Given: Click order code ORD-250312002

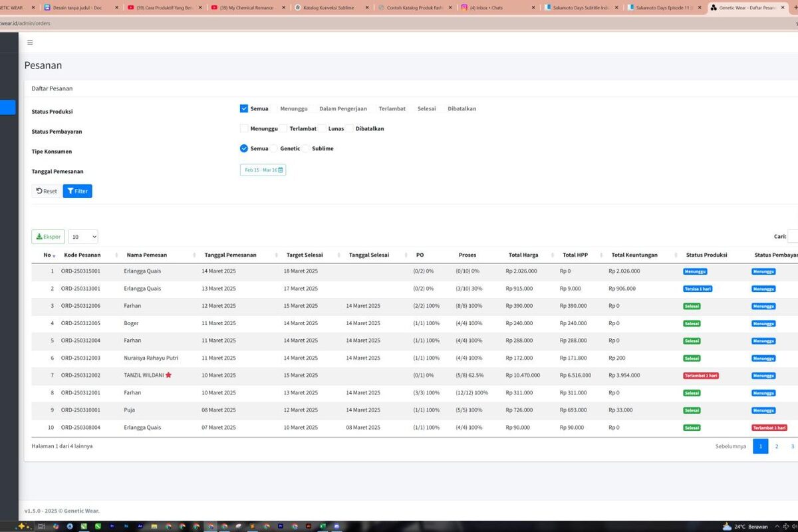Looking at the screenshot, I should click(80, 375).
